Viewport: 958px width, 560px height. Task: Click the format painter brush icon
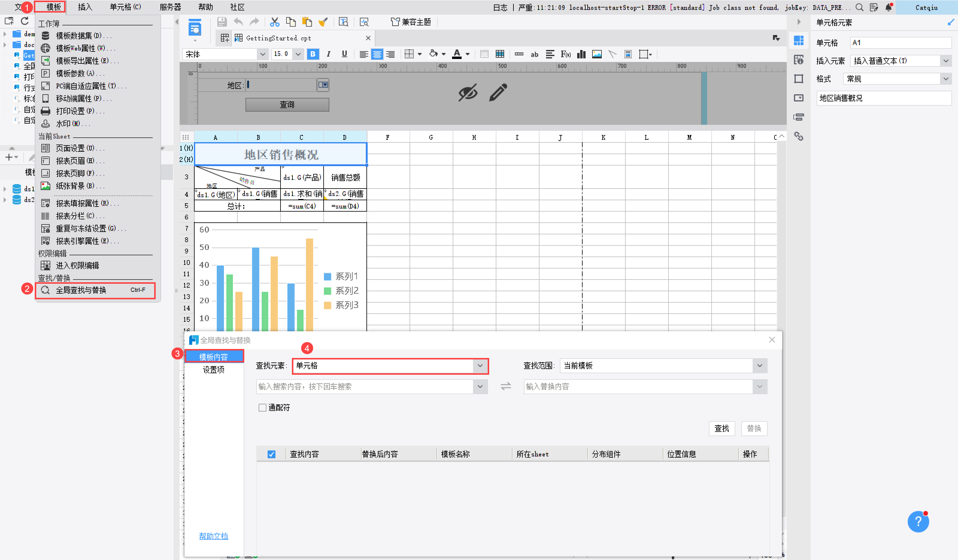coord(323,22)
